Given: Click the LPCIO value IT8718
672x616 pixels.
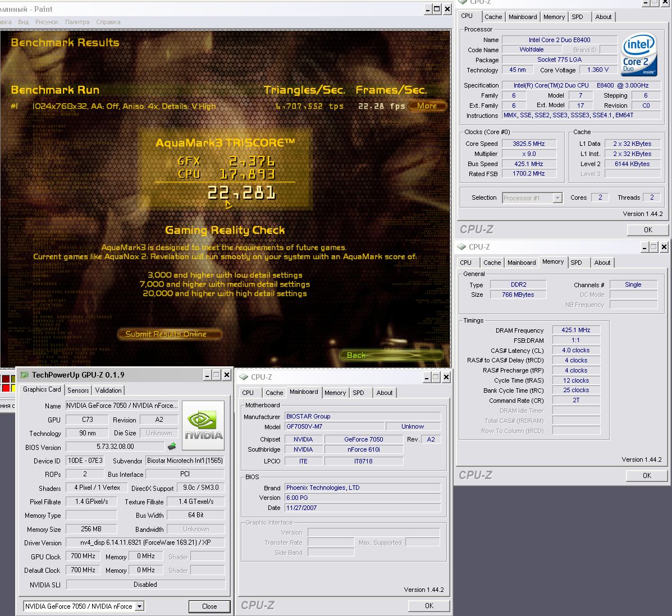Looking at the screenshot, I should tap(363, 461).
